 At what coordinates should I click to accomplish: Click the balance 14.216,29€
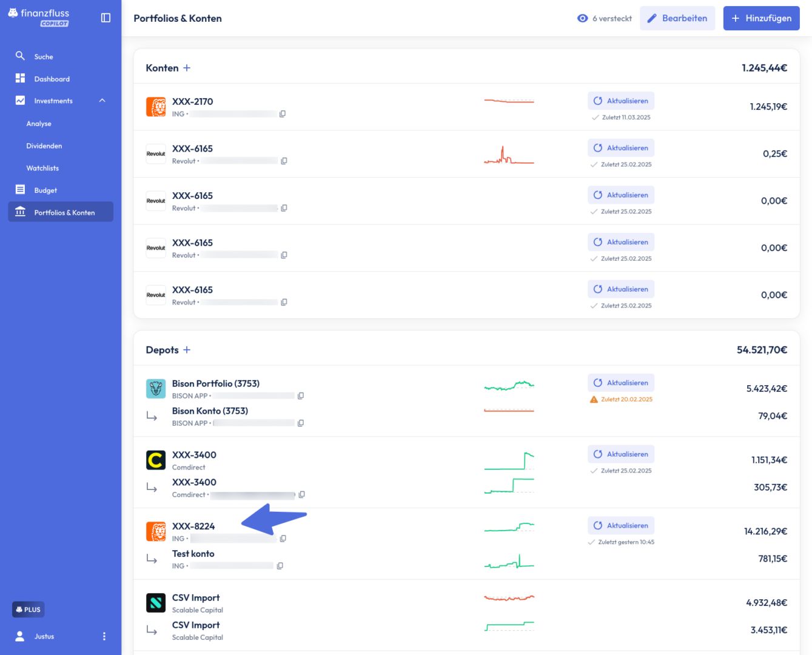[765, 531]
